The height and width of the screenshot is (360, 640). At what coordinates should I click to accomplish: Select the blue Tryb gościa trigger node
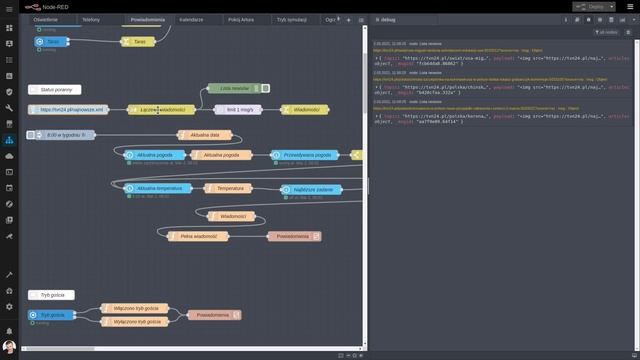tap(51, 315)
